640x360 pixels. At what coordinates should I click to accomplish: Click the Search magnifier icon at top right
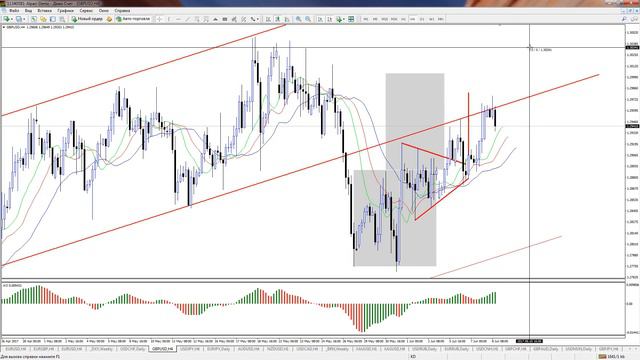point(624,19)
